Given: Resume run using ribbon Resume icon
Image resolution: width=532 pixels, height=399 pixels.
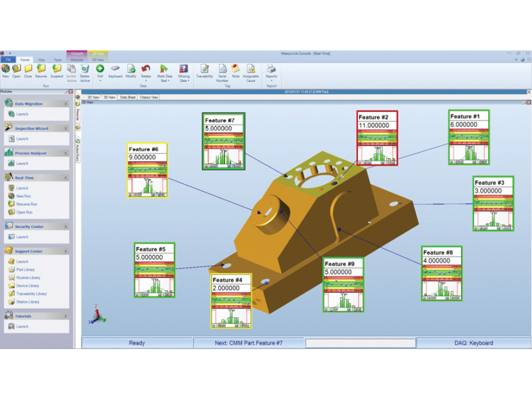Looking at the screenshot, I should pyautogui.click(x=41, y=69).
